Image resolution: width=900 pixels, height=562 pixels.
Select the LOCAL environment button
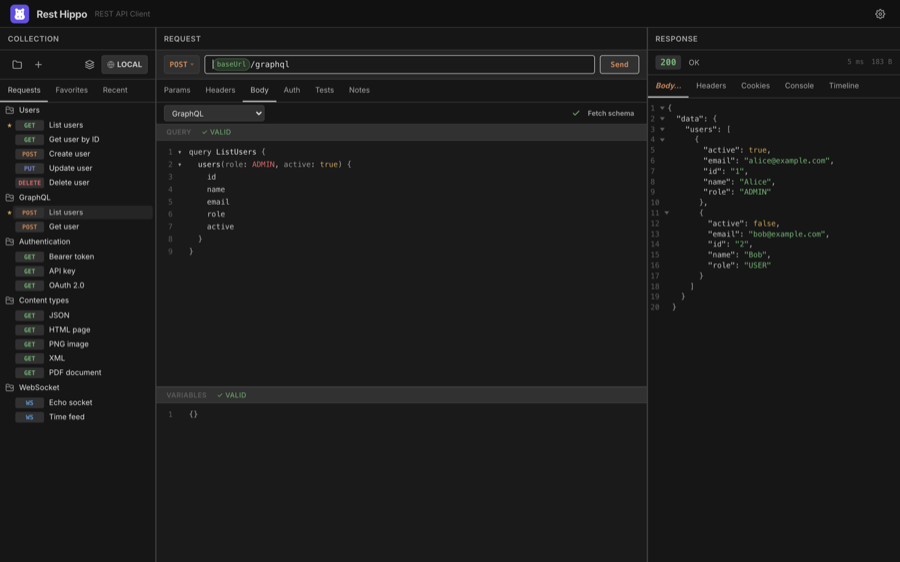tap(125, 64)
